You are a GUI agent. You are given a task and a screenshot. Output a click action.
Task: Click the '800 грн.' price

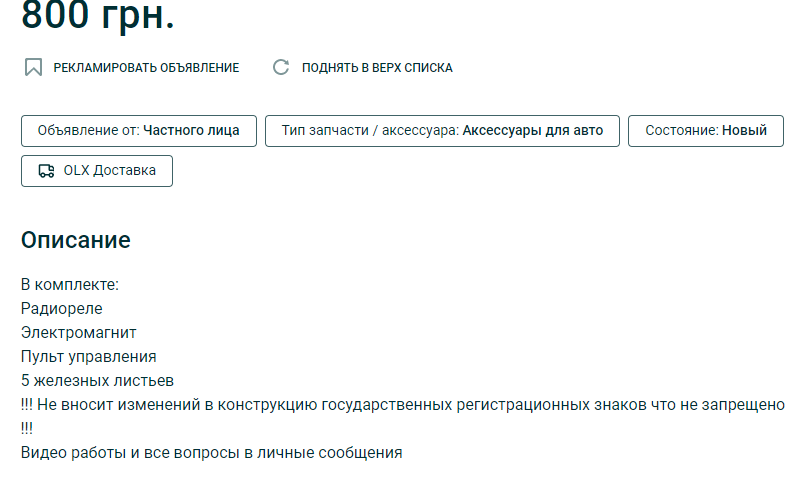point(97,16)
